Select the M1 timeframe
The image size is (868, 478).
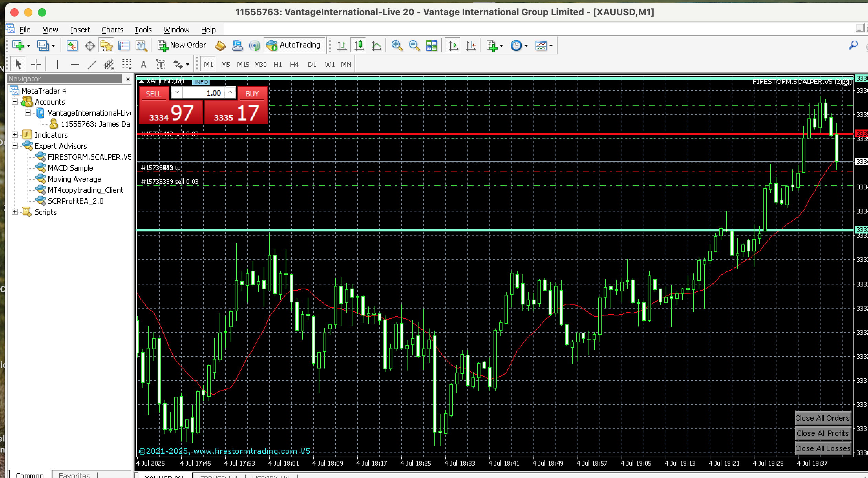tap(208, 64)
